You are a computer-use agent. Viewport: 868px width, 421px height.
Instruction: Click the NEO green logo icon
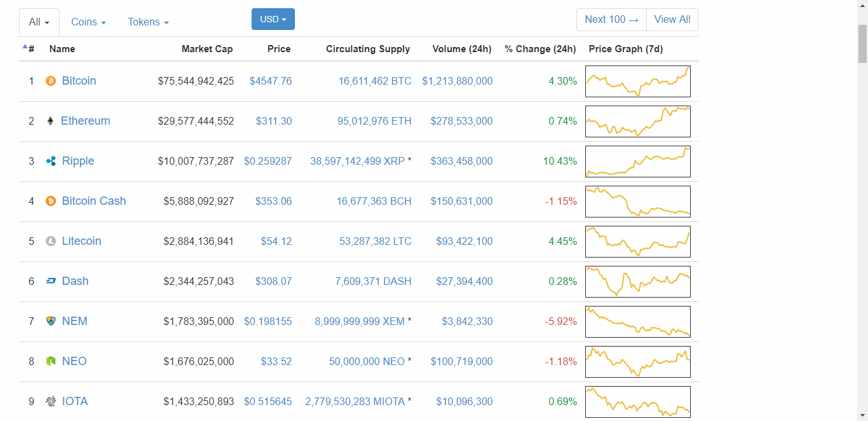tap(51, 361)
